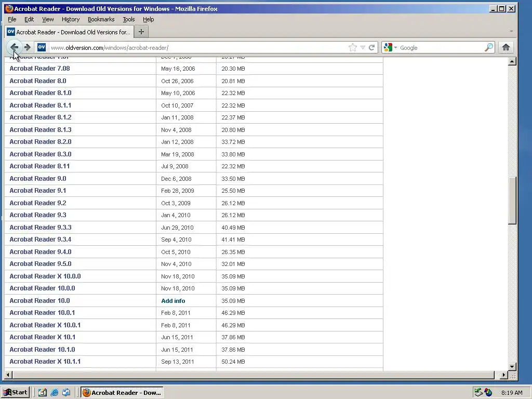Click the vertical scrollbar thumb

(512, 200)
